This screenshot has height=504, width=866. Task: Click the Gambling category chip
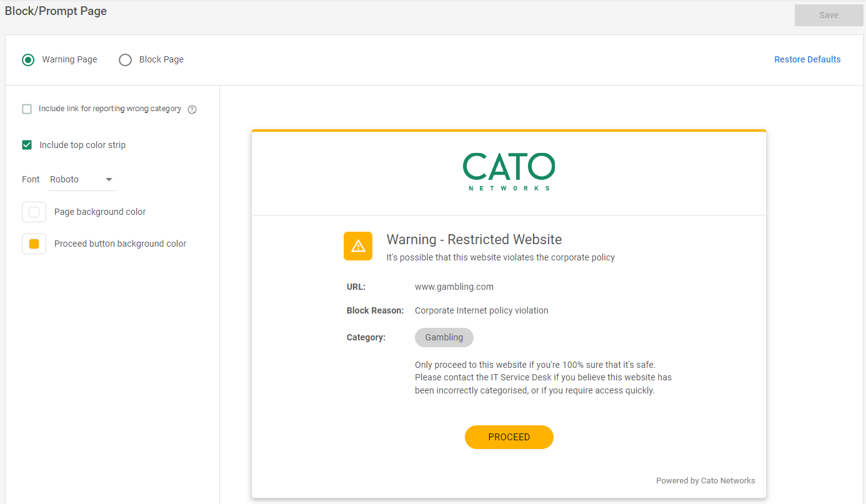point(444,337)
